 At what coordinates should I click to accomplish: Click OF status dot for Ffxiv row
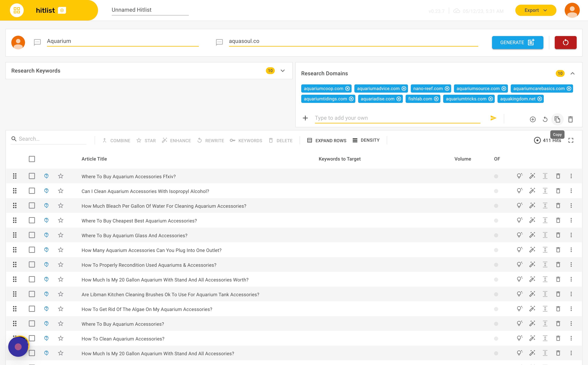click(x=496, y=176)
